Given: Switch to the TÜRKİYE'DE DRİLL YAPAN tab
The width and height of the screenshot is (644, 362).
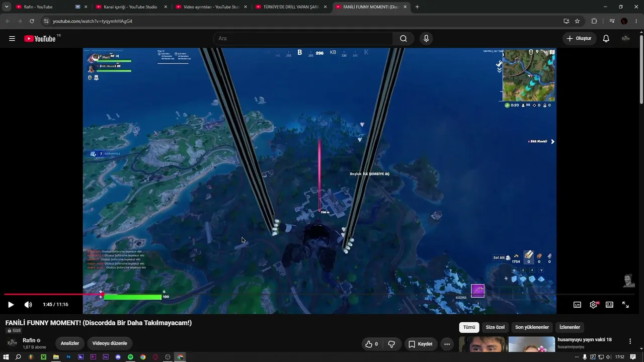Looking at the screenshot, I should tap(292, 7).
